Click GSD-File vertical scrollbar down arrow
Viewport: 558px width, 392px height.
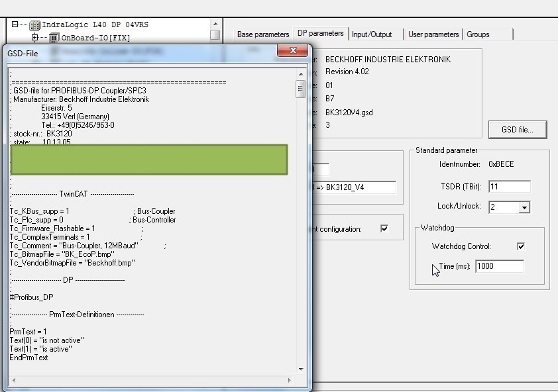coord(301,369)
